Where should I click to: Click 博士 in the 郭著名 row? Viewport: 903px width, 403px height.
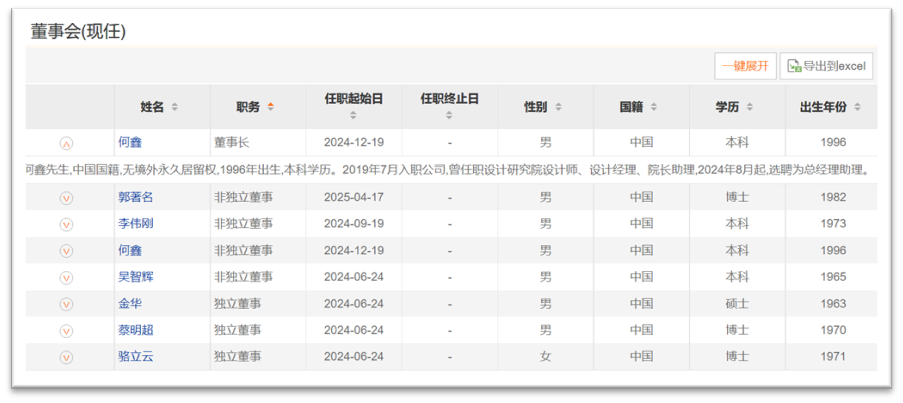click(x=737, y=197)
